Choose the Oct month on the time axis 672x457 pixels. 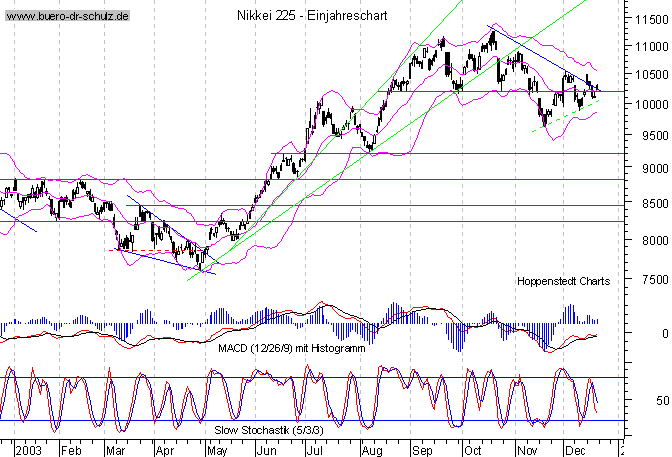pos(471,450)
